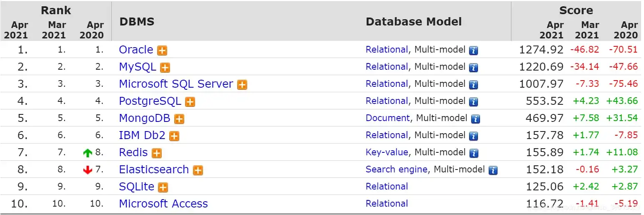
Task: Click info icon in Redis Key-value row
Action: 474,153
